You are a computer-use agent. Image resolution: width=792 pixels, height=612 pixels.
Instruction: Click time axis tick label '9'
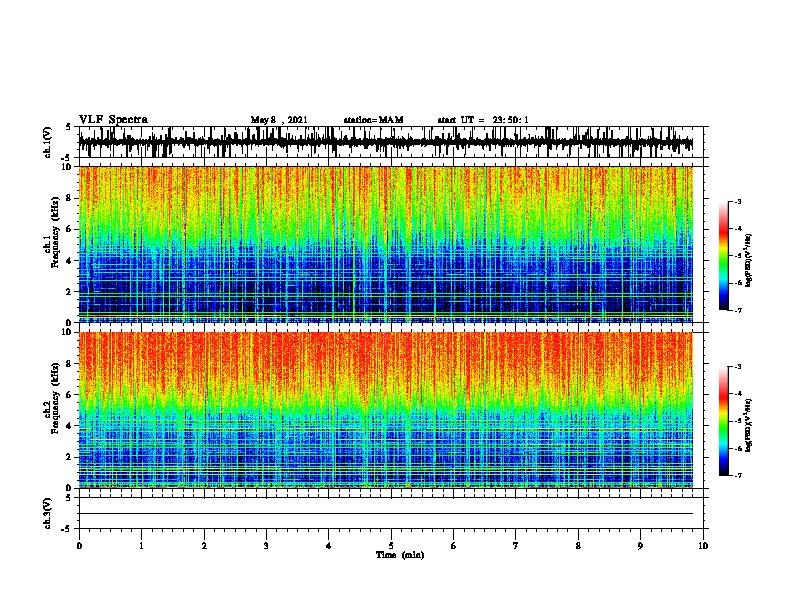click(640, 546)
